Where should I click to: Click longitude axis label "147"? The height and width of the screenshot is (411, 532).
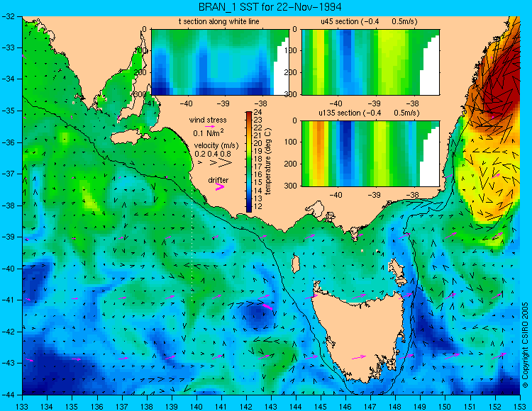(x=370, y=407)
